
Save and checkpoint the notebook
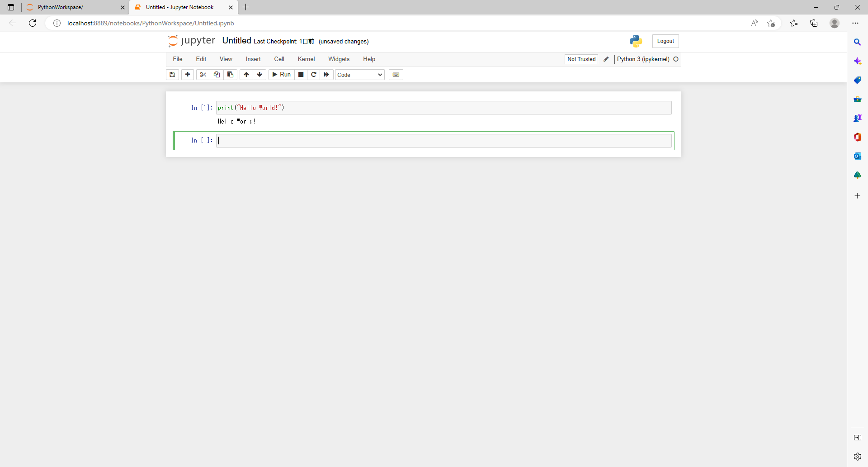pyautogui.click(x=172, y=75)
